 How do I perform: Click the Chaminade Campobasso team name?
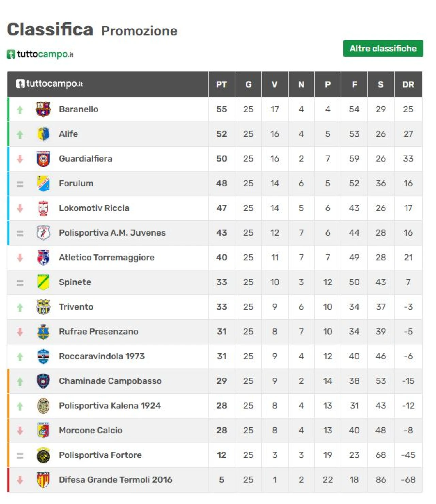tap(110, 381)
